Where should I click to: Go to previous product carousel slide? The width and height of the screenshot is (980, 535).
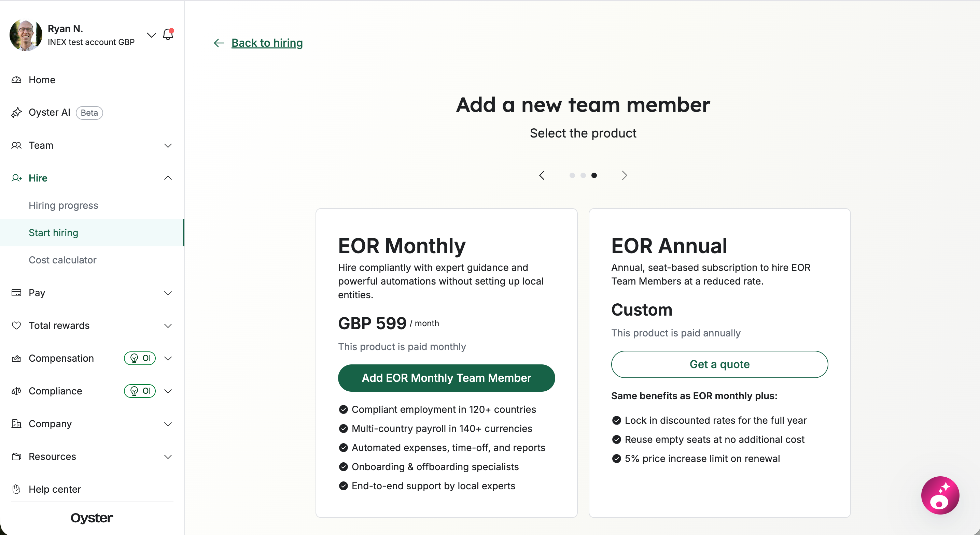tap(542, 175)
